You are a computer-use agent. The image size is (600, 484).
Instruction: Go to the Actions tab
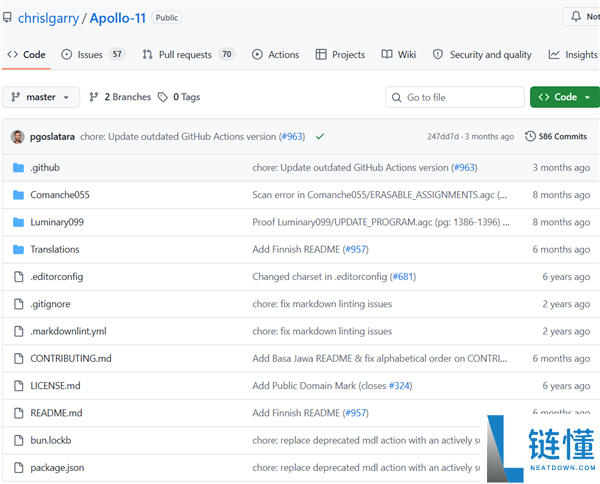276,55
